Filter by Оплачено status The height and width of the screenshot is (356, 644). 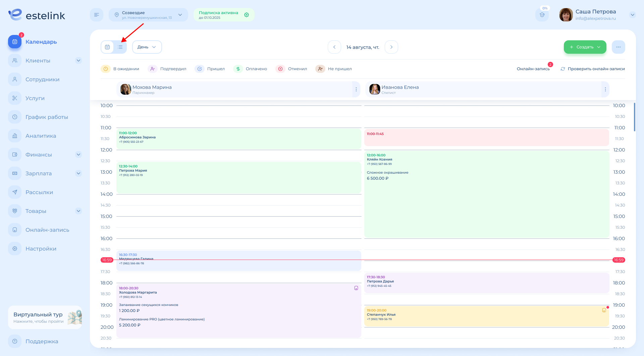pos(250,69)
